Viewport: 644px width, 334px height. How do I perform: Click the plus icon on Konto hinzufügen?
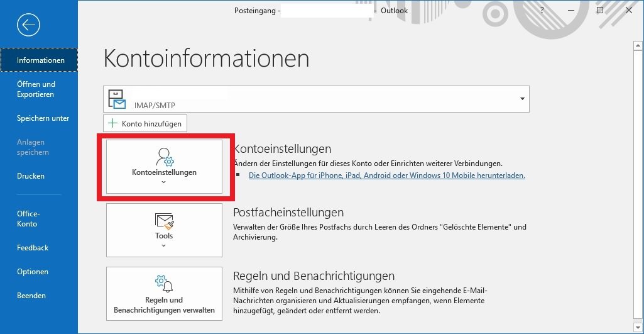tap(112, 123)
